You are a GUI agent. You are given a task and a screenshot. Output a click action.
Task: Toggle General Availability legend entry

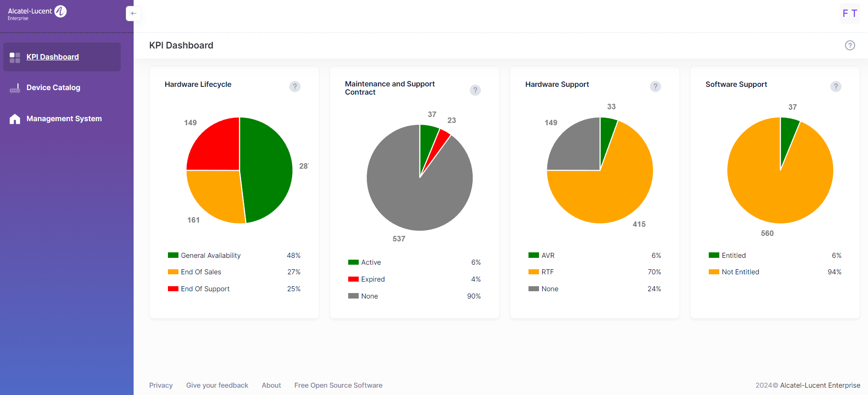[x=210, y=256]
